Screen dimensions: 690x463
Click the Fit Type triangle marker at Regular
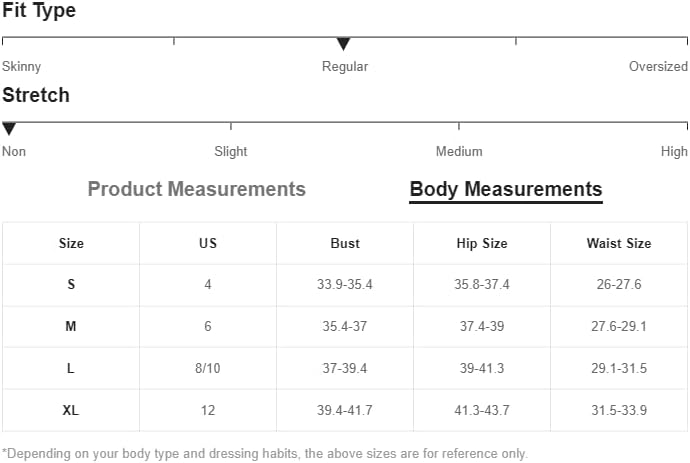[343, 44]
